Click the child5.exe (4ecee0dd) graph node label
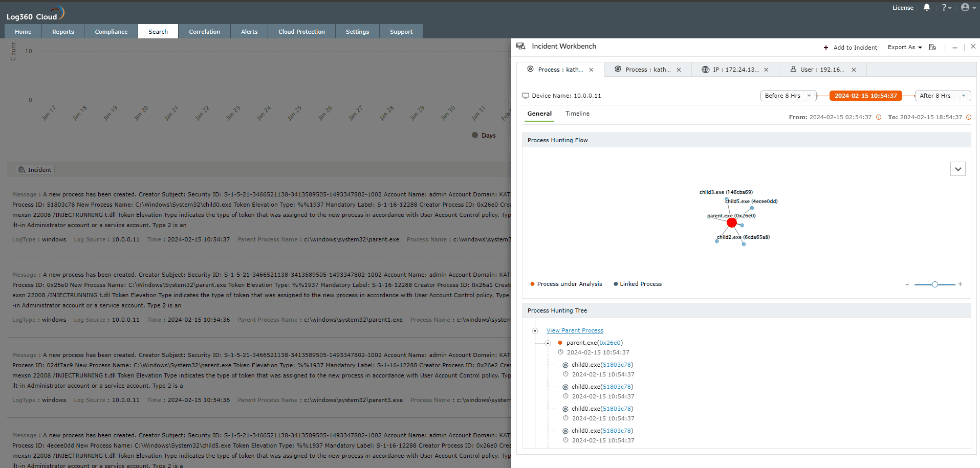Image resolution: width=980 pixels, height=468 pixels. click(751, 202)
